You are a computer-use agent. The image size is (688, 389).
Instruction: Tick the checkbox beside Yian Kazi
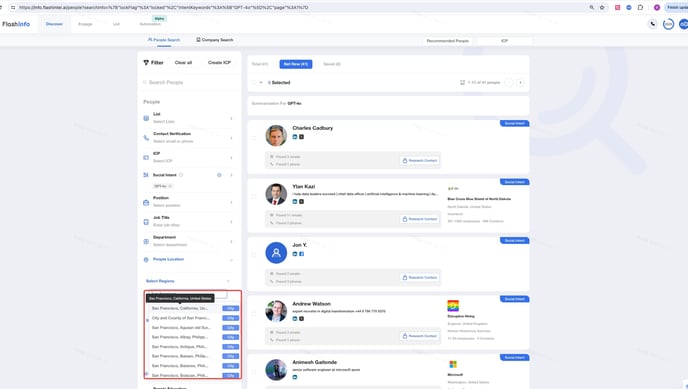coord(254,196)
